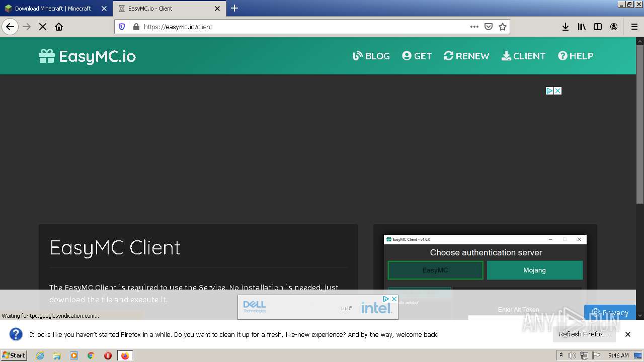Open File Explorer from taskbar
The height and width of the screenshot is (362, 644).
click(x=57, y=355)
